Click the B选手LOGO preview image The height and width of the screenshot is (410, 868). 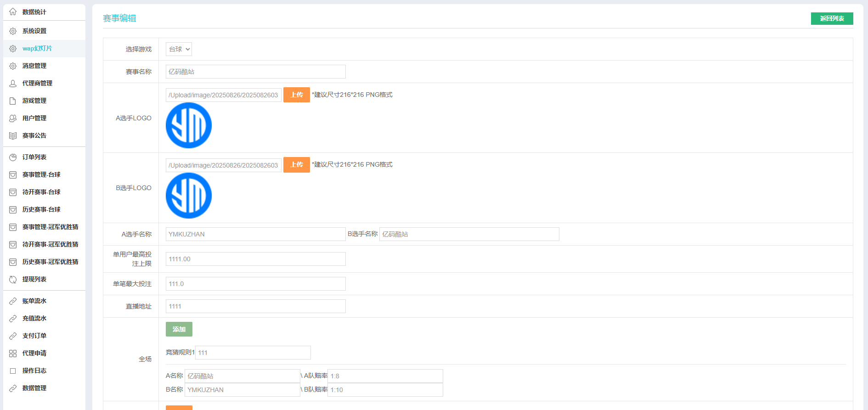(x=189, y=196)
